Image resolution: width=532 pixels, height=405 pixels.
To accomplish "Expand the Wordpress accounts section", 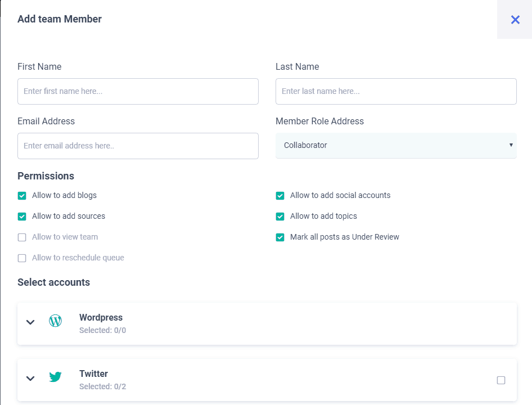I will pyautogui.click(x=30, y=322).
